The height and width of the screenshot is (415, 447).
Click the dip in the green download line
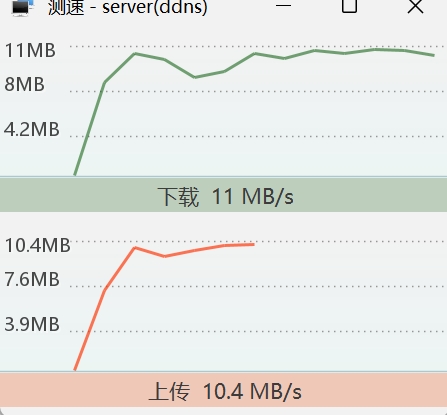point(195,77)
